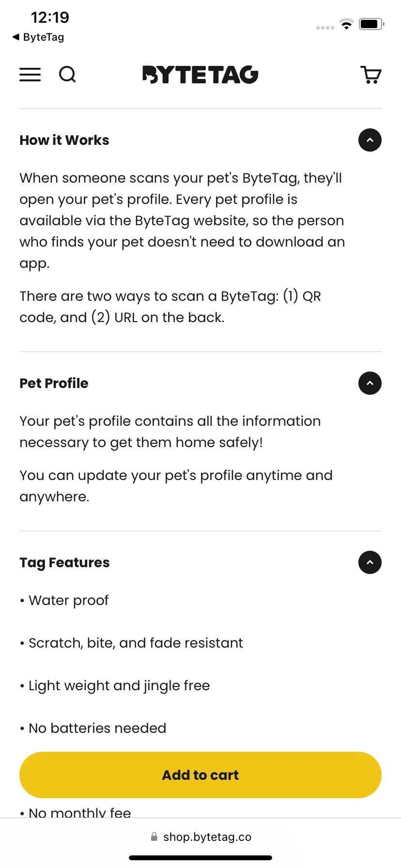Tap the Pet Profile heading
This screenshot has width=401, height=868.
[54, 383]
